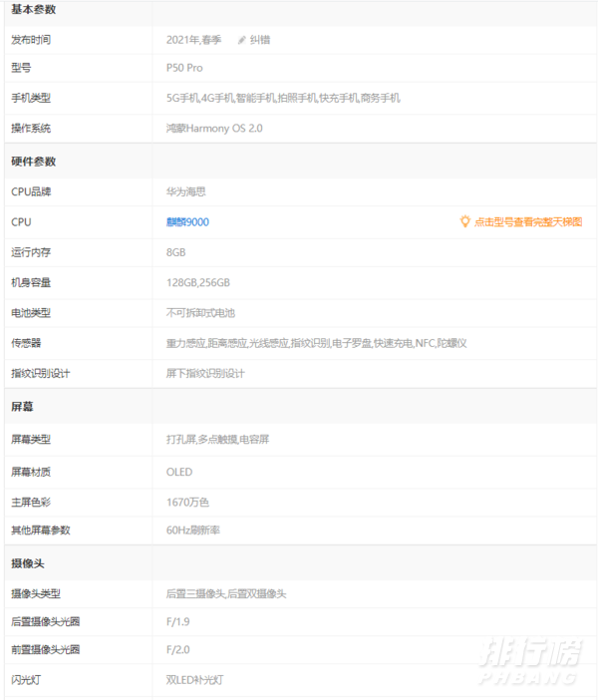The image size is (598, 700).
Task: Click the CPU品牌 label
Action: [x=31, y=192]
